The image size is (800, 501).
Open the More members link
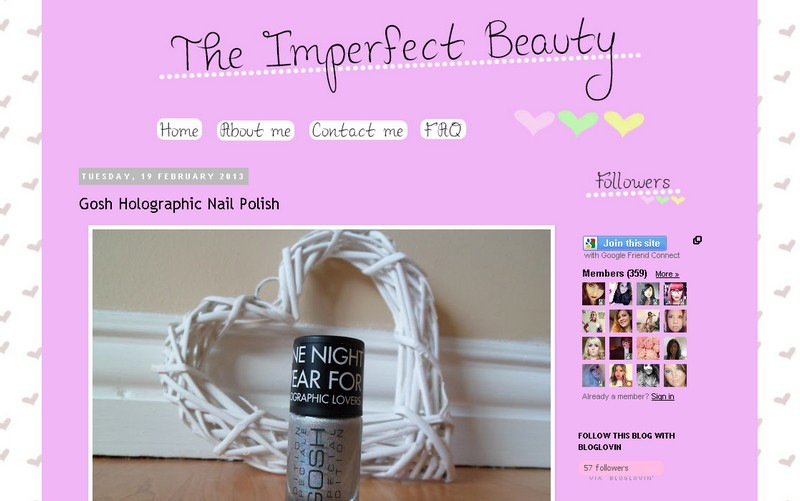click(667, 274)
